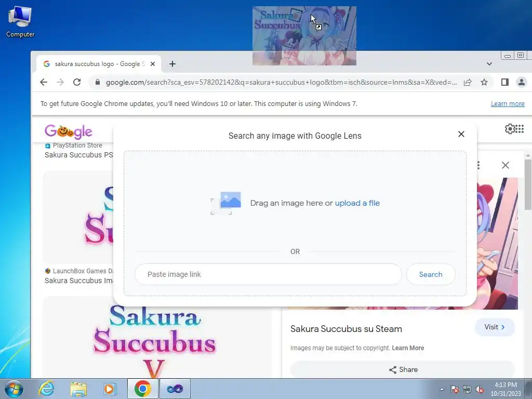Click the Chrome back arrow
Image resolution: width=532 pixels, height=399 pixels.
[44, 82]
